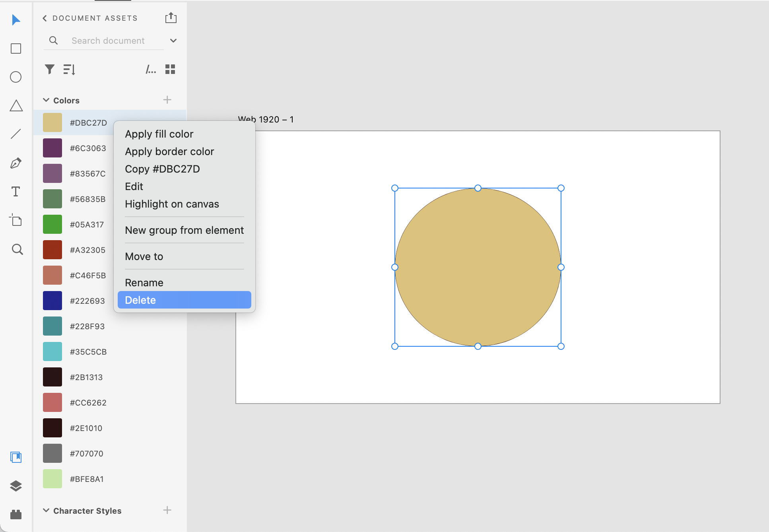Screen dimensions: 769x532
Task: Select the Ellipse tool
Action: tap(16, 77)
